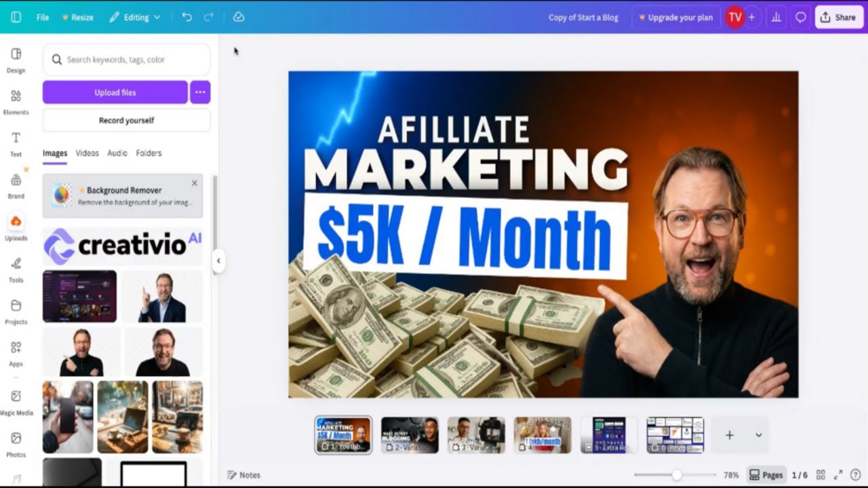Select the hand holding phone photo
868x488 pixels.
68,417
